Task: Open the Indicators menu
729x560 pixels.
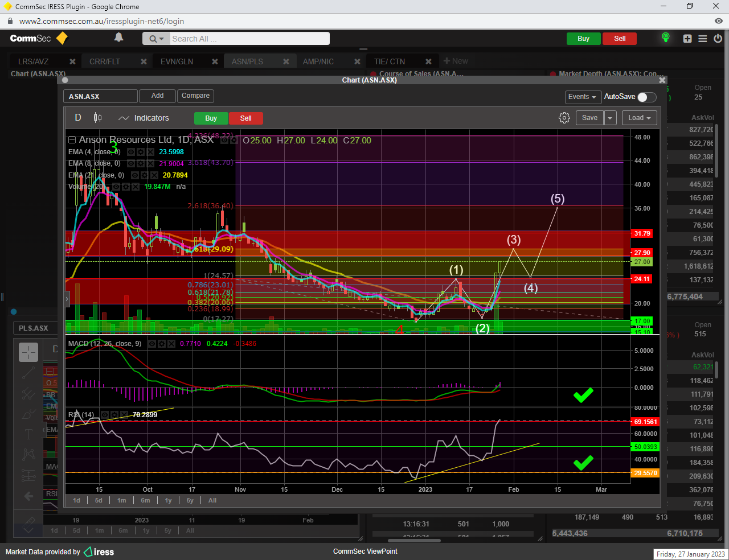Action: click(144, 118)
